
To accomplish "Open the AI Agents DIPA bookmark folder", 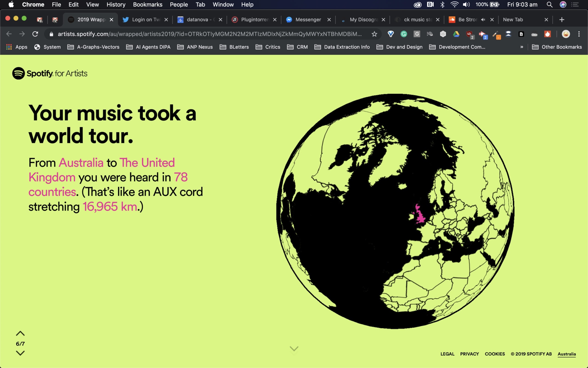I will (148, 47).
